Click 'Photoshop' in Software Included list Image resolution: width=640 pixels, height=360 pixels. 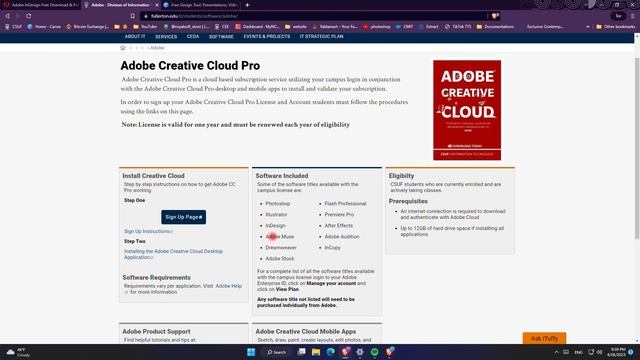[278, 204]
